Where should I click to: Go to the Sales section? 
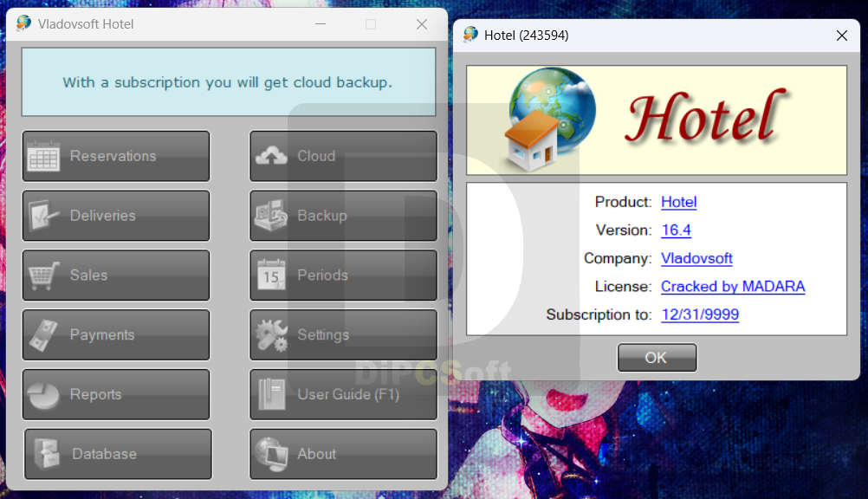(x=116, y=275)
